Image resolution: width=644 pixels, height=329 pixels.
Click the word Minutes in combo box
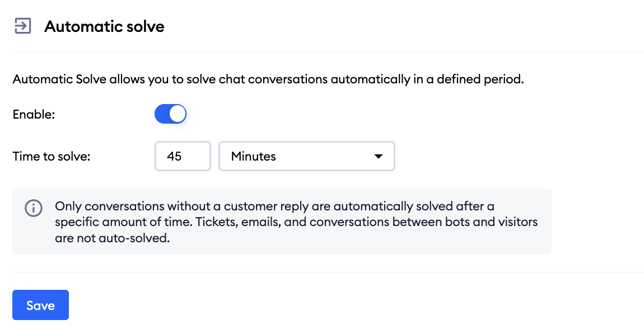(254, 156)
